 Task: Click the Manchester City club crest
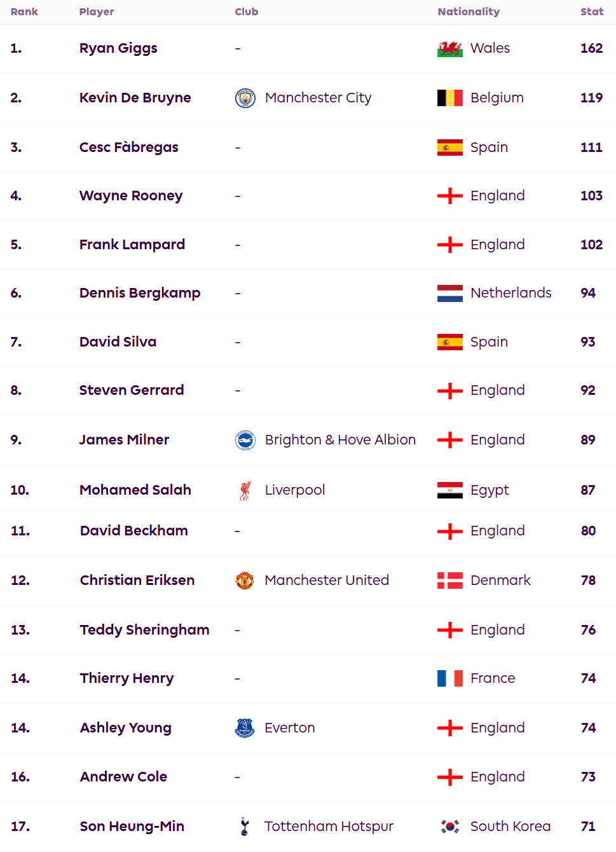pos(245,98)
